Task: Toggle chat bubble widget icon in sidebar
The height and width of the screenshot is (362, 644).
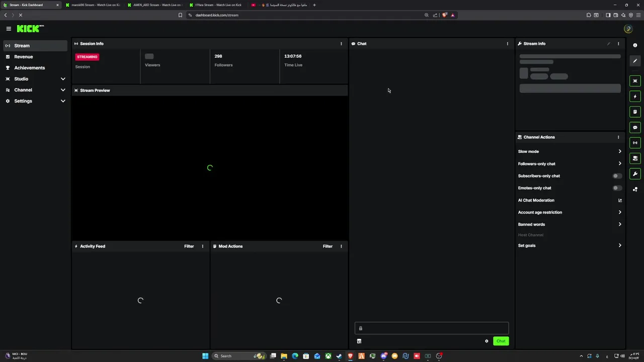Action: (x=635, y=127)
